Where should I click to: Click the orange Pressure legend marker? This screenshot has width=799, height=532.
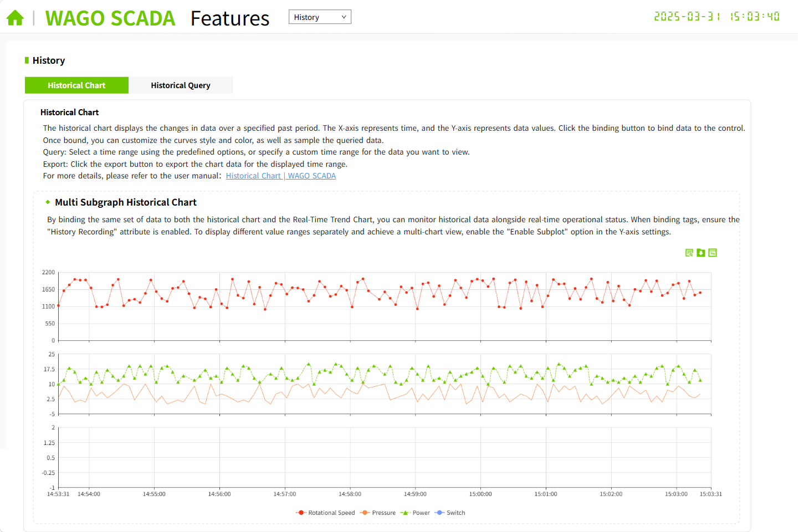click(365, 513)
